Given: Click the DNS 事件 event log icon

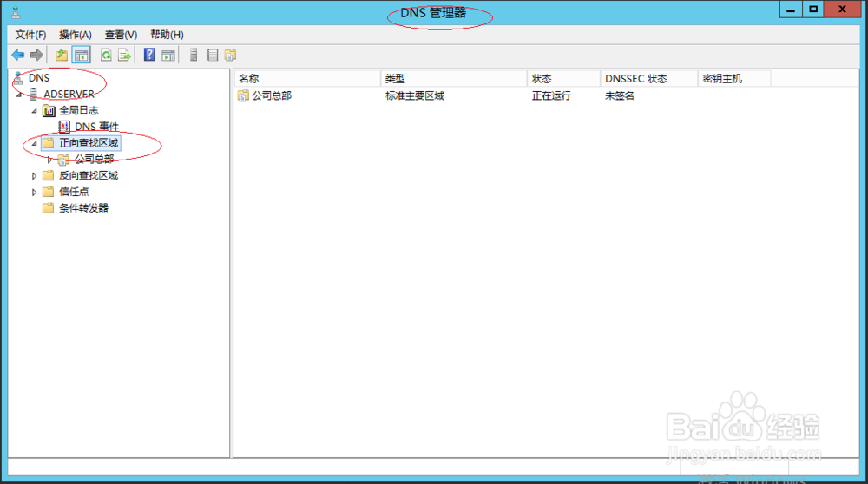Looking at the screenshot, I should (64, 127).
